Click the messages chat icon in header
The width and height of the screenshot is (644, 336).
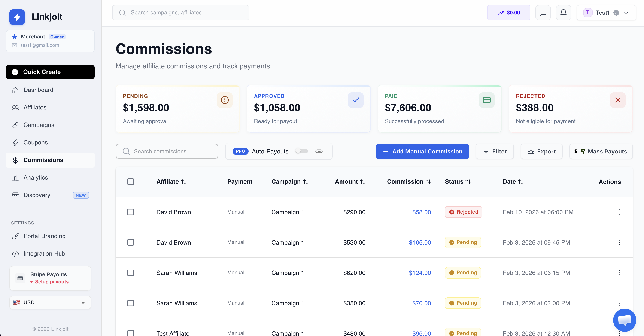click(x=543, y=12)
